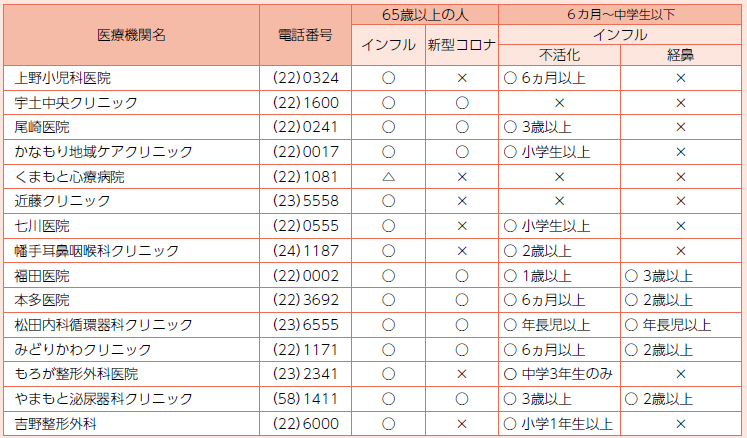Select phone number (23)5558
The width and height of the screenshot is (747, 438).
[305, 201]
